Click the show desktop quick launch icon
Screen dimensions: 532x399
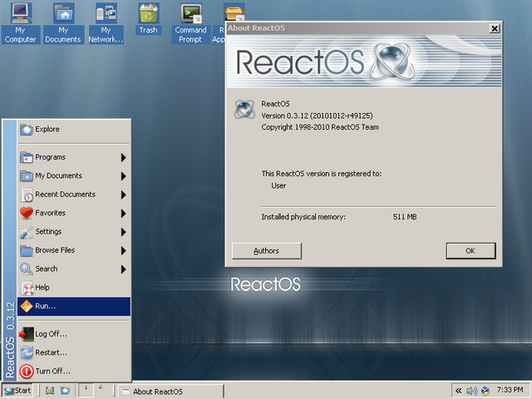tap(50, 391)
